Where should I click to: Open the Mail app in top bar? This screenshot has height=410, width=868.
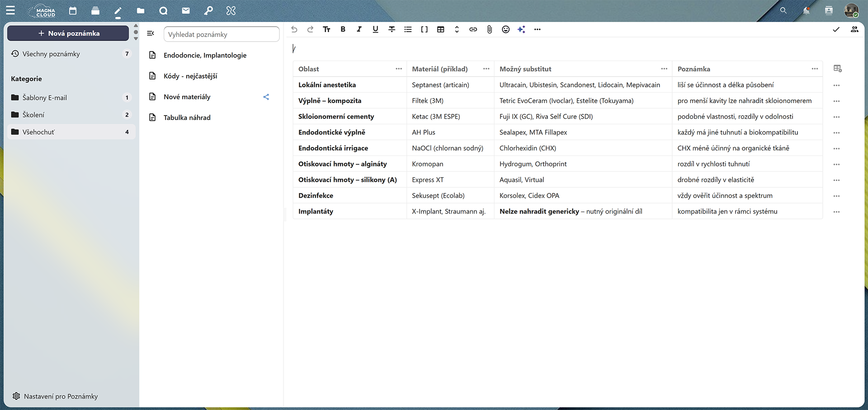point(186,11)
